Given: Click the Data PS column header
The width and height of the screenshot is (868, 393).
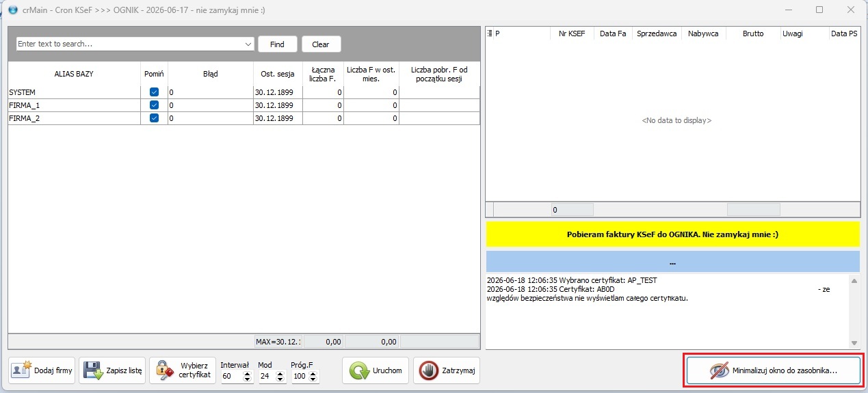Looking at the screenshot, I should 844,33.
